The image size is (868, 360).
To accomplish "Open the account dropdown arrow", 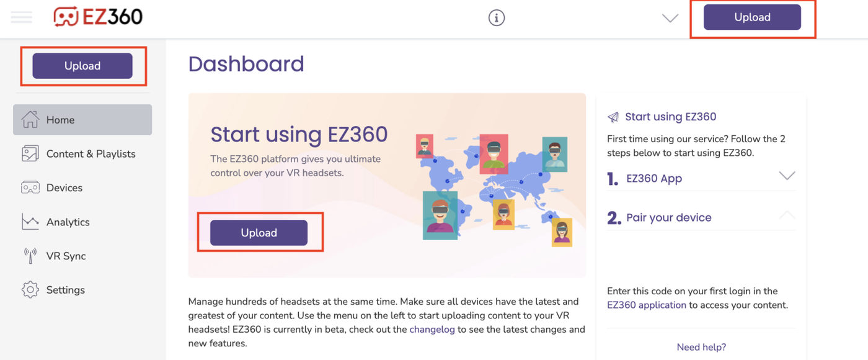I will 670,18.
